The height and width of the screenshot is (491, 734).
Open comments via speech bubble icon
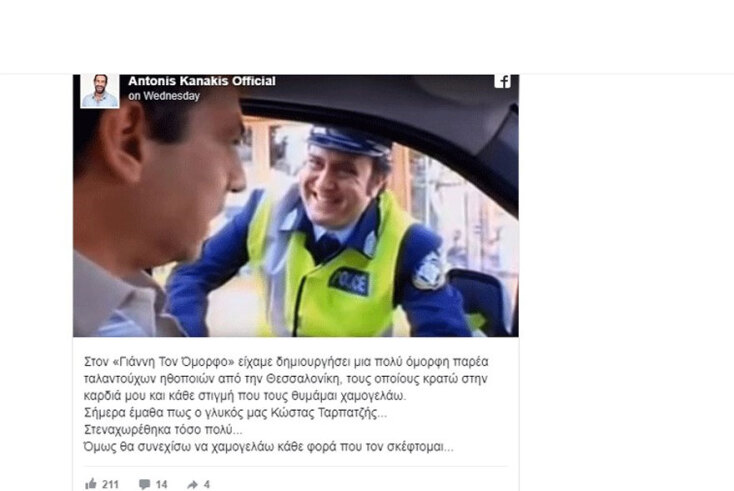[145, 484]
